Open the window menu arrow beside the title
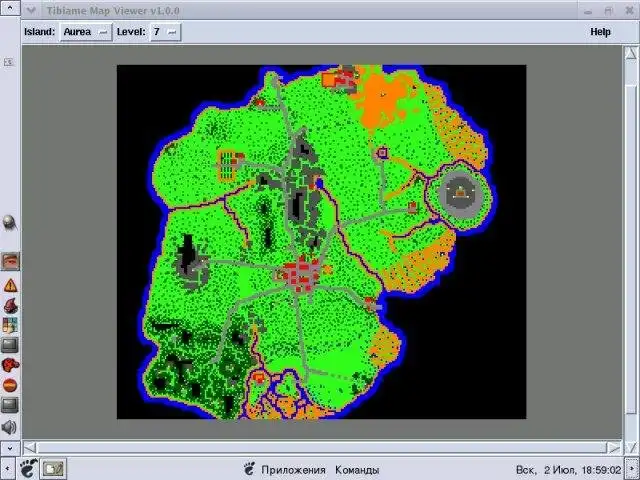640x480 pixels. coord(31,10)
